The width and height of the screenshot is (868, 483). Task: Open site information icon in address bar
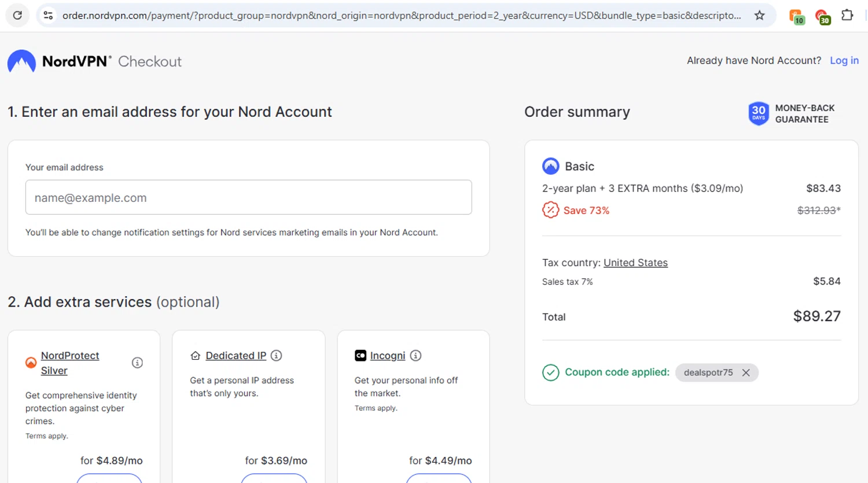coord(49,16)
